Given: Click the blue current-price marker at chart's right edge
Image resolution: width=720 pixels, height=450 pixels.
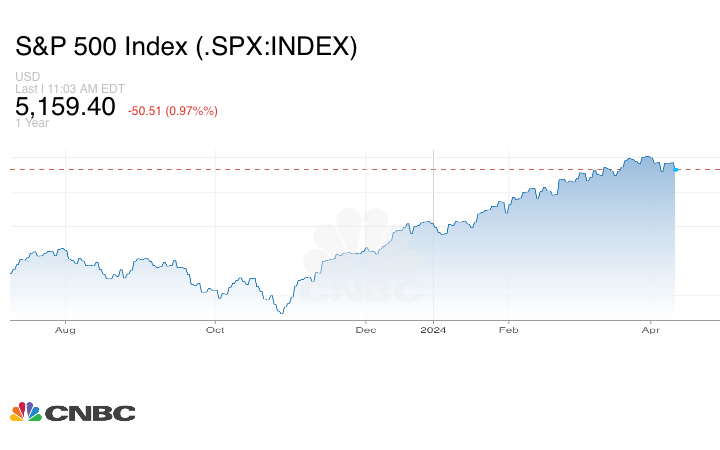Looking at the screenshot, I should point(677,170).
